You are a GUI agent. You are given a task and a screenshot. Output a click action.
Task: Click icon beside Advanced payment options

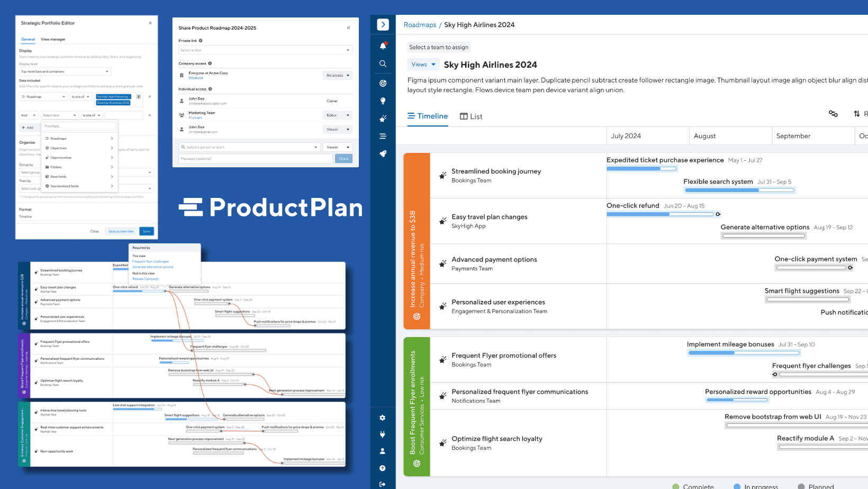coord(442,264)
